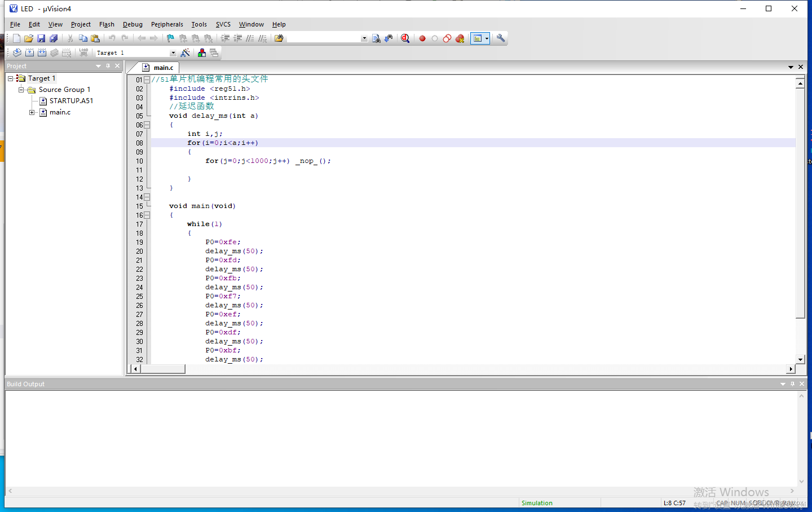Open the Peripherals menu
This screenshot has height=512, width=812.
[x=167, y=24]
